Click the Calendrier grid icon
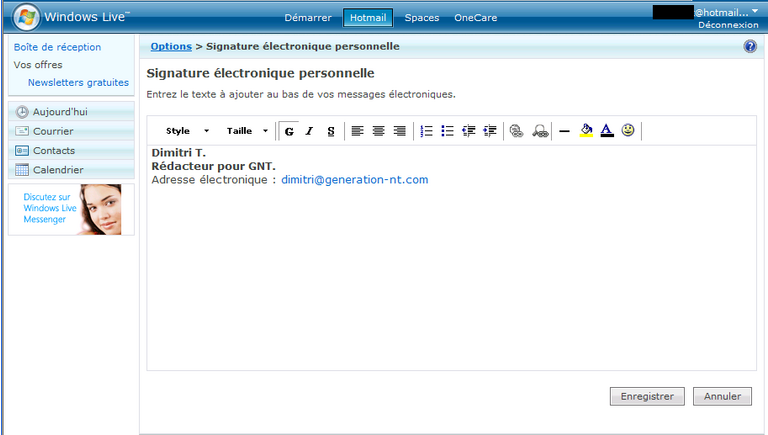Screen dimensions: 768x435 (x=22, y=169)
